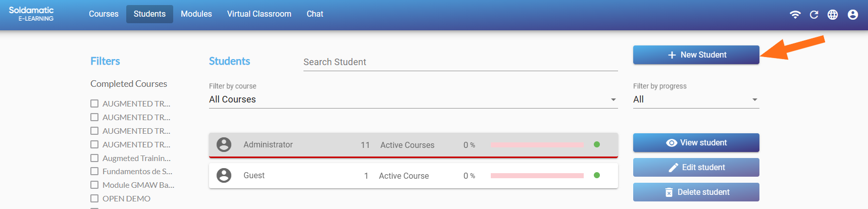Click Guest's pink progress bar
868x209 pixels.
pyautogui.click(x=537, y=176)
